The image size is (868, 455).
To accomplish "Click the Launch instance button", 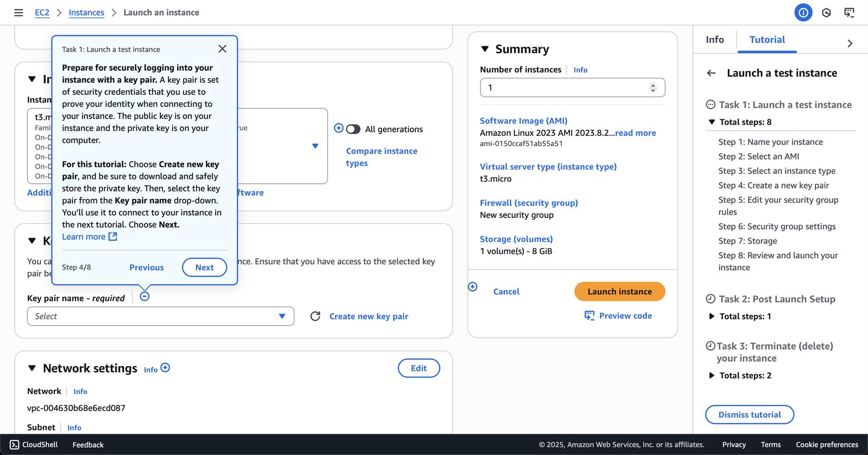I will [619, 291].
